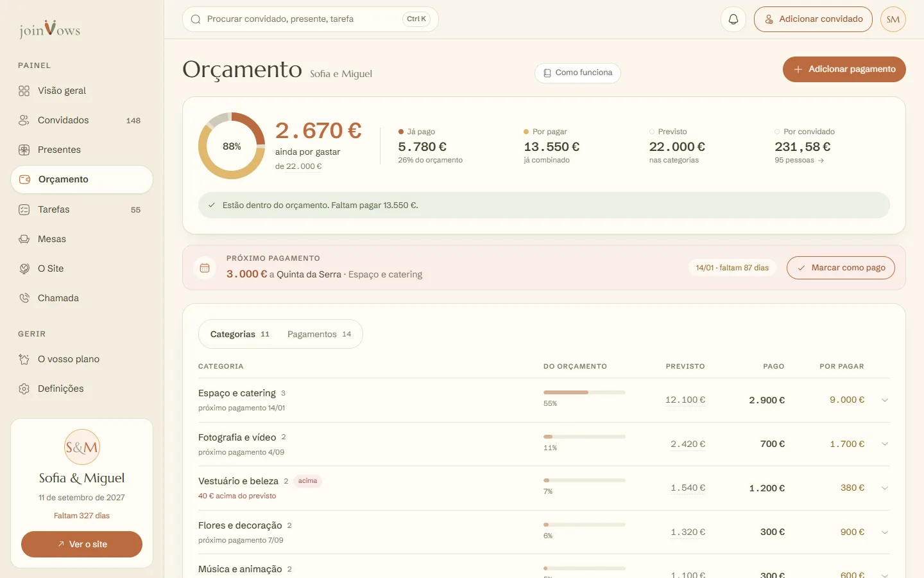The width and height of the screenshot is (924, 578).
Task: Expand the Vestuário e beleza row chevron
Action: (x=885, y=488)
